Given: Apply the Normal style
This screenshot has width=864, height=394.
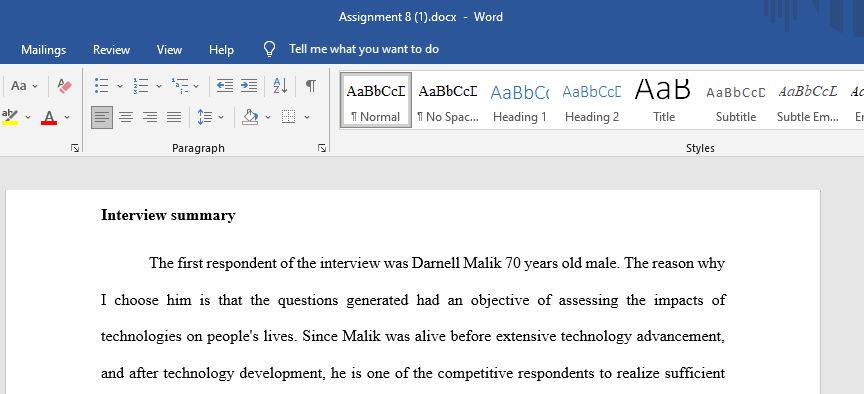Looking at the screenshot, I should tap(376, 100).
